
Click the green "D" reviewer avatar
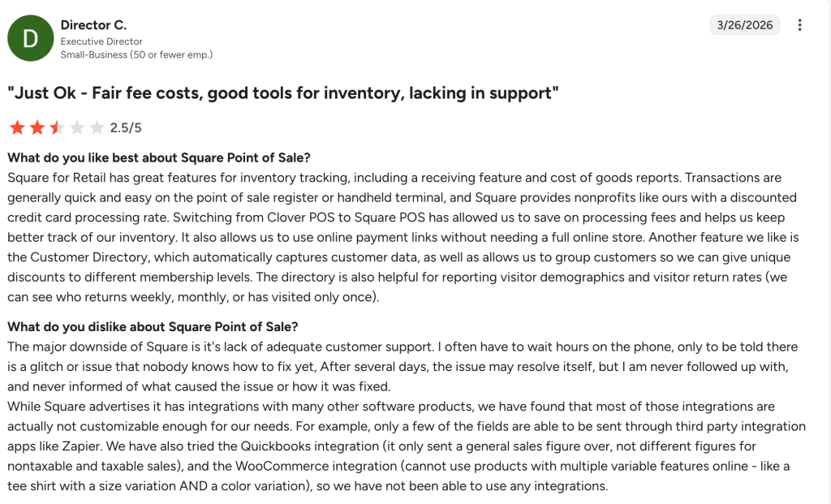coord(30,39)
